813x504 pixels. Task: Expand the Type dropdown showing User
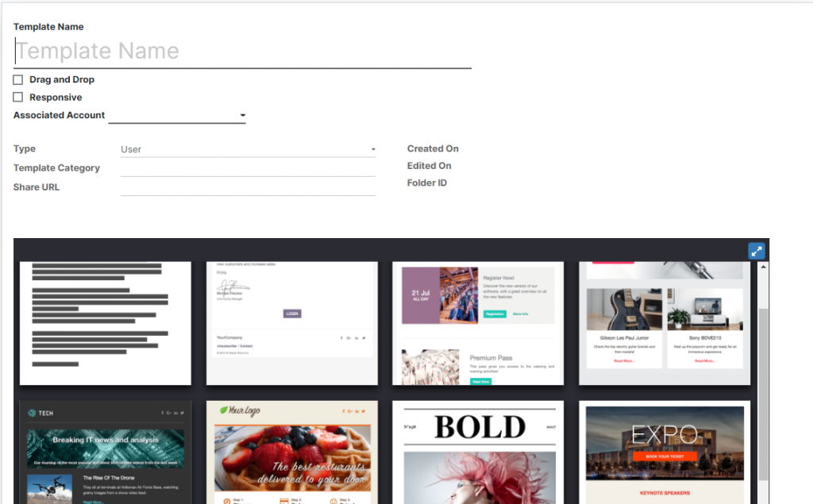click(x=248, y=149)
